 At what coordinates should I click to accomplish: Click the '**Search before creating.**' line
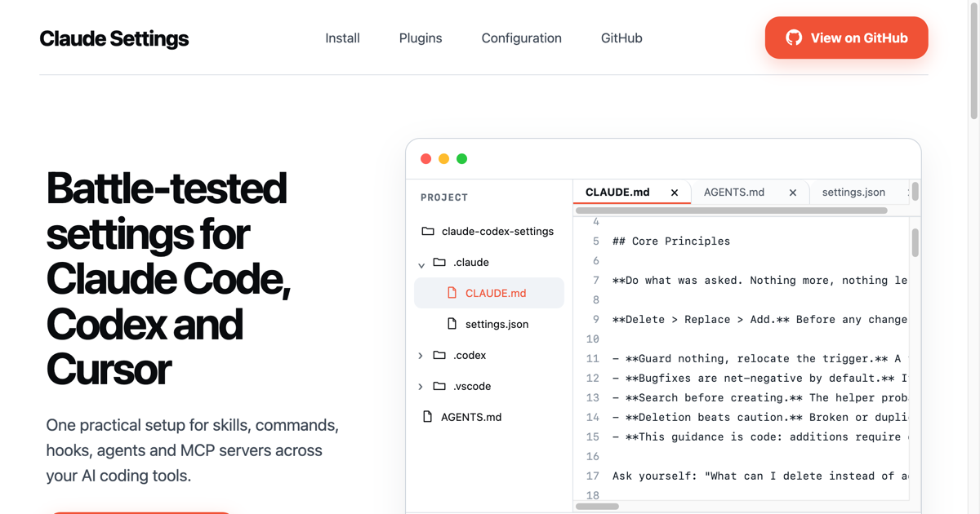759,397
